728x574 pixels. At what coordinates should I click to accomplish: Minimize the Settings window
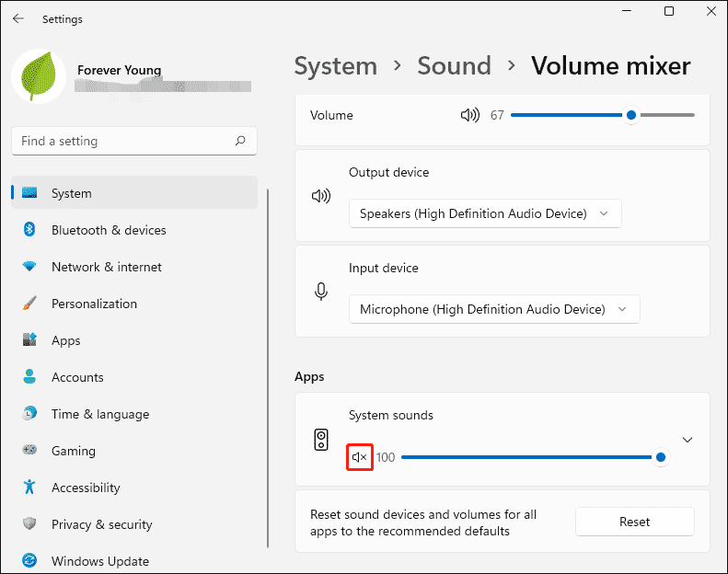click(x=627, y=11)
